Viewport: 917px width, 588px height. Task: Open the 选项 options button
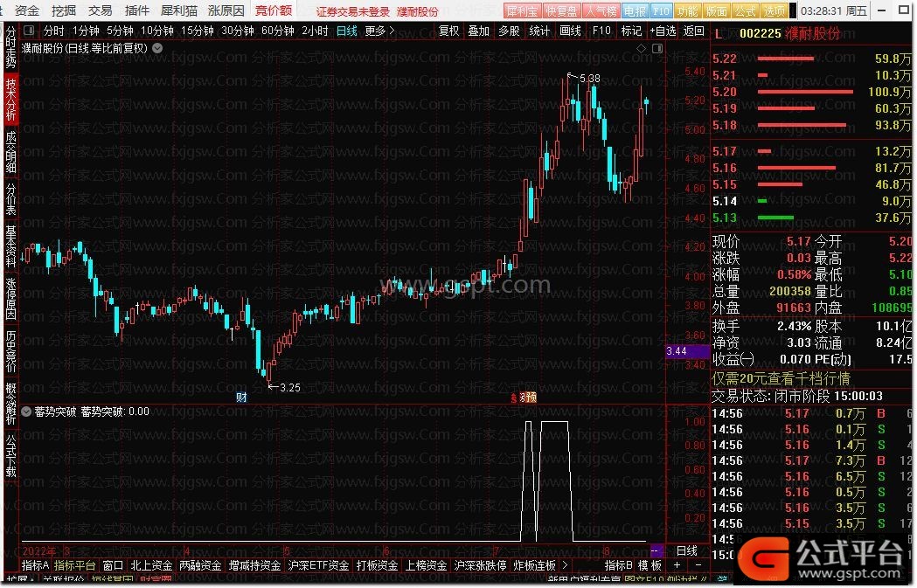[775, 11]
